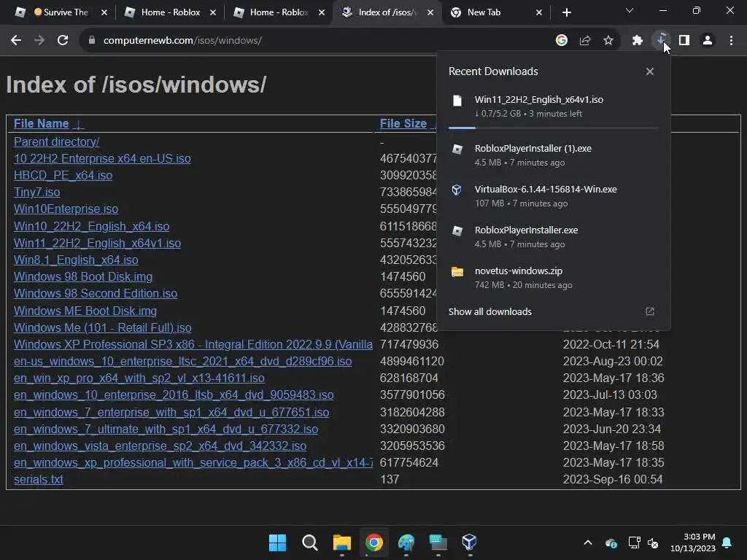Click file size 4899461120 cell
The width and height of the screenshot is (747, 560).
(412, 362)
